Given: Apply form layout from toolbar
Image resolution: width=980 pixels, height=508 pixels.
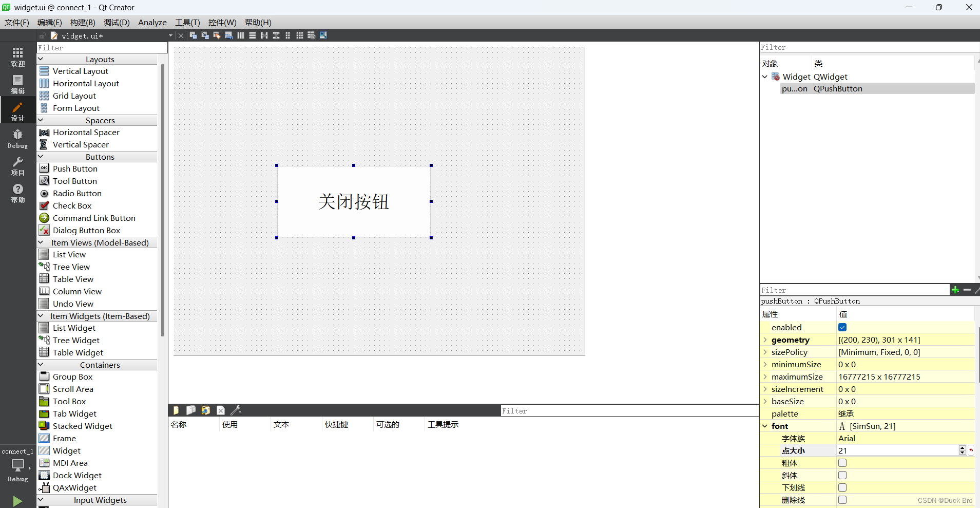Looking at the screenshot, I should (287, 35).
